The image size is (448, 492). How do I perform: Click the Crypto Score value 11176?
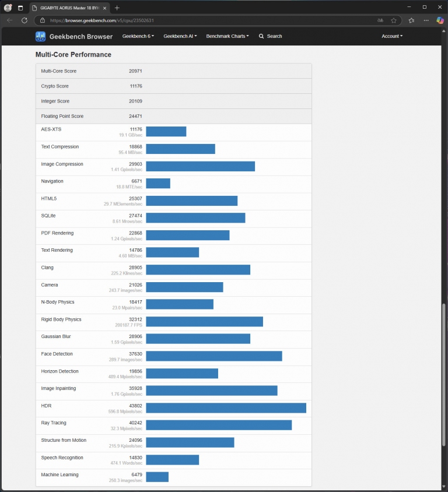tap(136, 86)
